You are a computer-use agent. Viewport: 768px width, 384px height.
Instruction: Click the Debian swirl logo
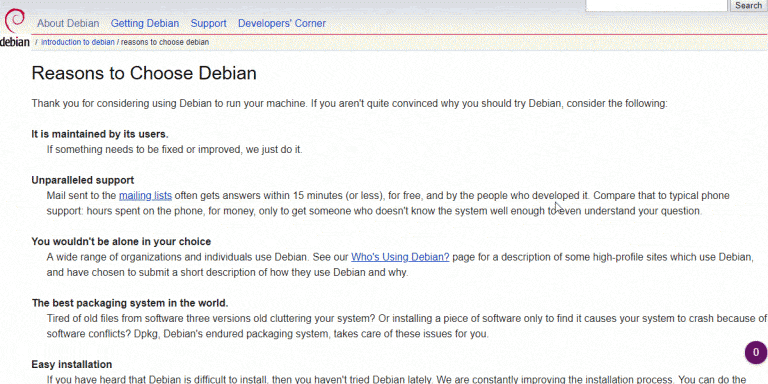pos(14,22)
